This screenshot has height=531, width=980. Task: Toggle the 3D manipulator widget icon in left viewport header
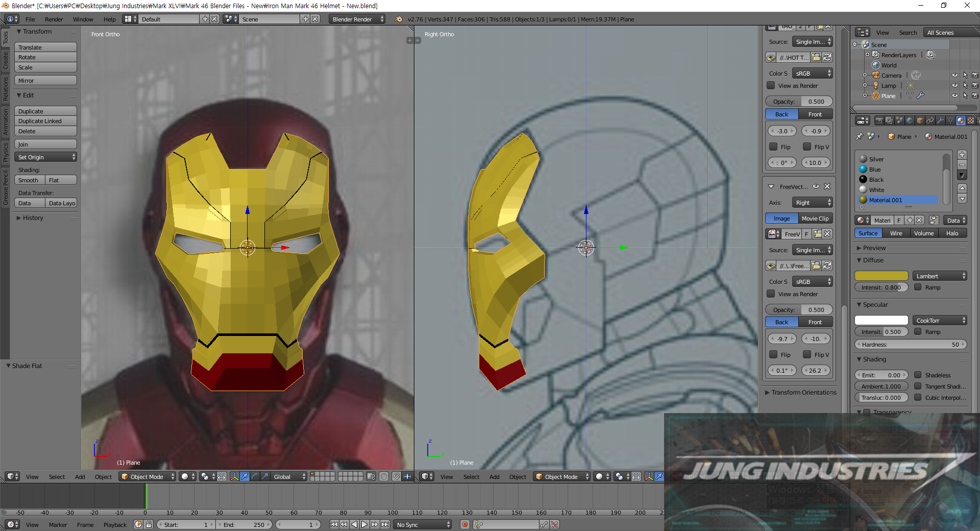click(x=234, y=476)
